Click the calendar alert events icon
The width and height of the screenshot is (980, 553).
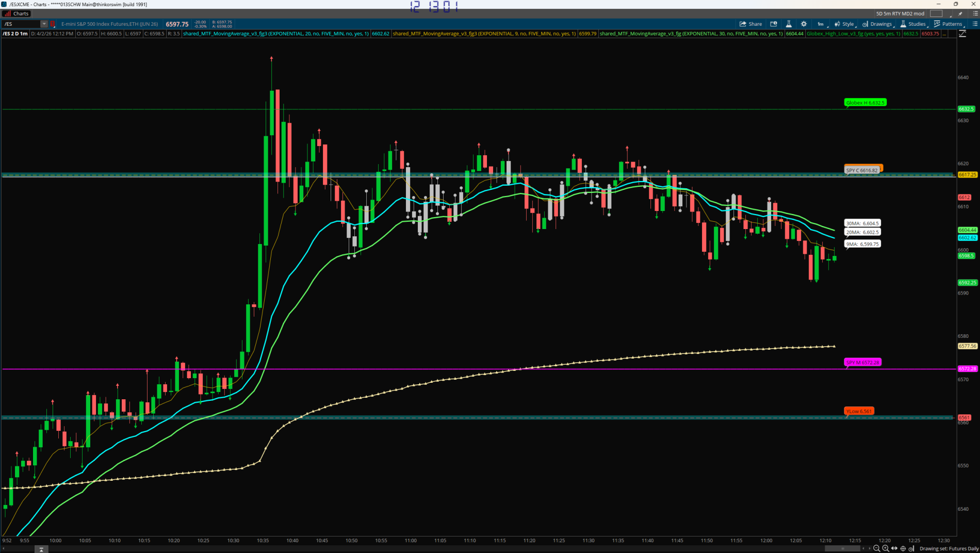(774, 24)
